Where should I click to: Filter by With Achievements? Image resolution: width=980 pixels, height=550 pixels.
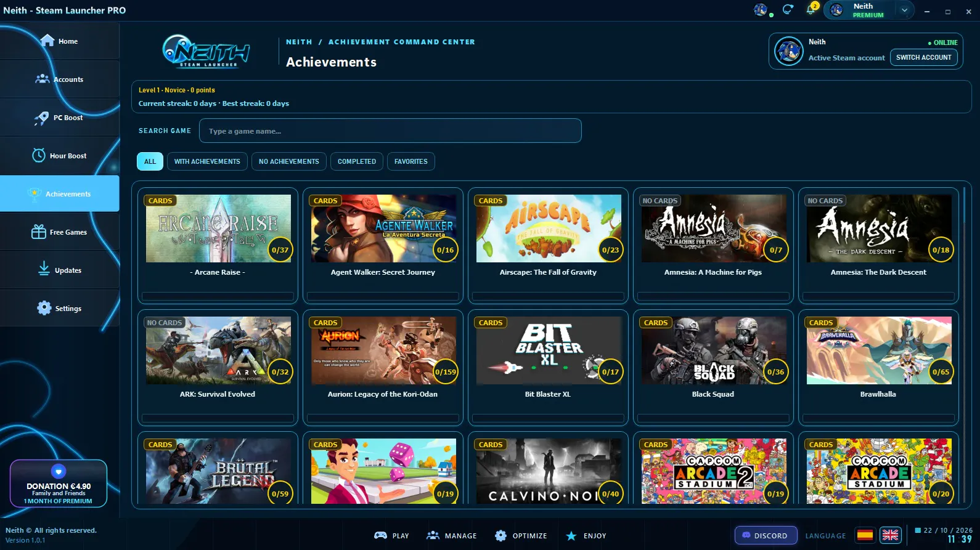207,161
